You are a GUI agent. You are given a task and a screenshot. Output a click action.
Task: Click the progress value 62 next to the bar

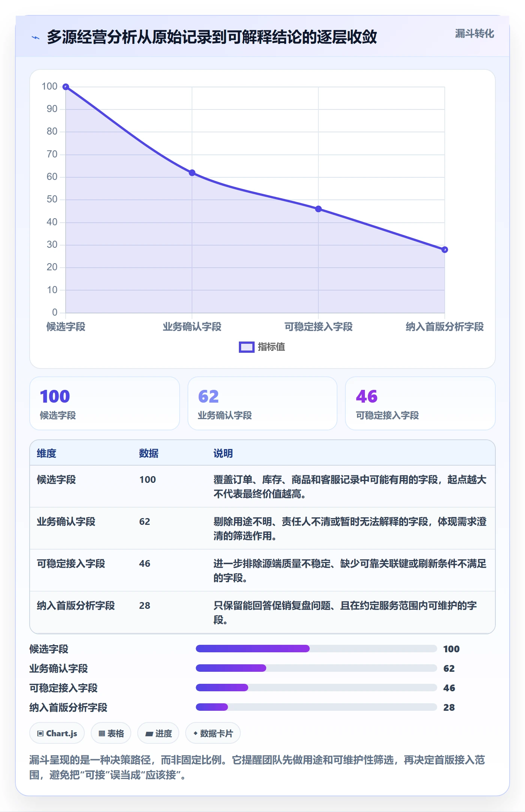click(449, 668)
